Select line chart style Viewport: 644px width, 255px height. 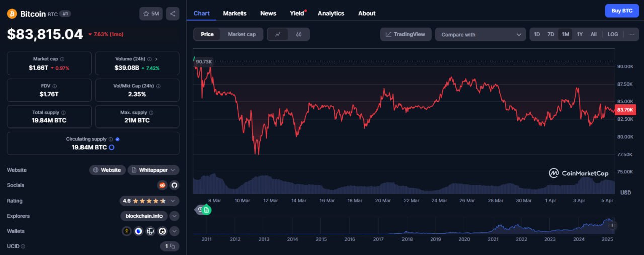click(x=278, y=34)
